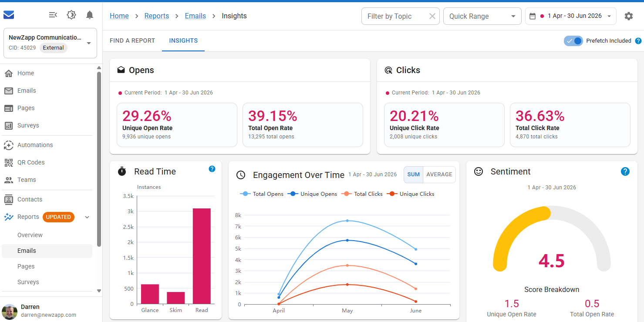This screenshot has width=644, height=322.
Task: Click the Reports sparkline icon in the sidebar
Action: click(9, 217)
